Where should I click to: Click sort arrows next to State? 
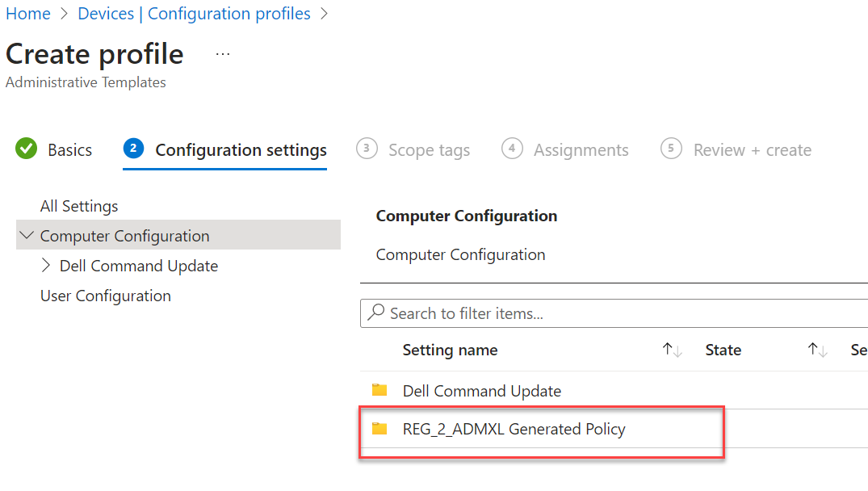pyautogui.click(x=817, y=350)
